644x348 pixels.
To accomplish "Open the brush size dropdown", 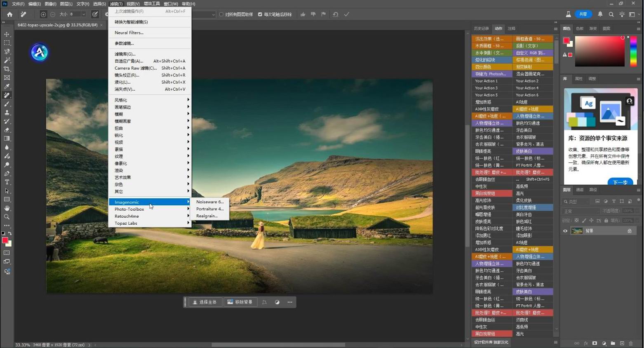I will (83, 14).
